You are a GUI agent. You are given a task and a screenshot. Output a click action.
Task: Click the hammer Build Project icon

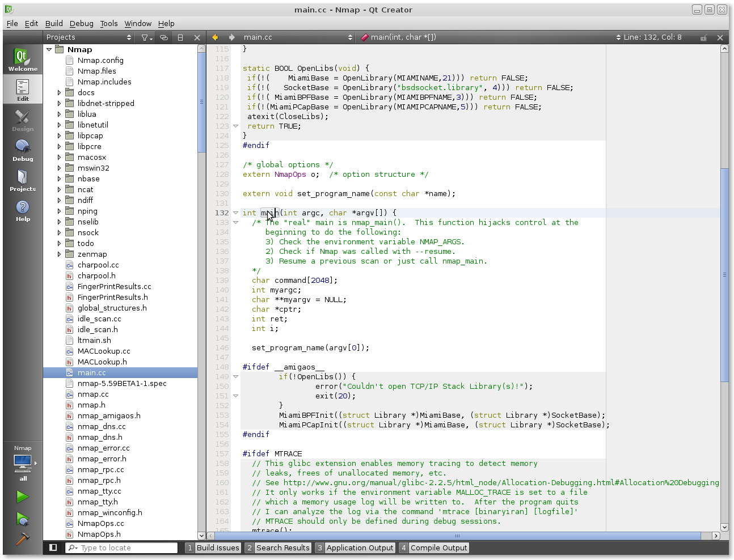pos(23,539)
